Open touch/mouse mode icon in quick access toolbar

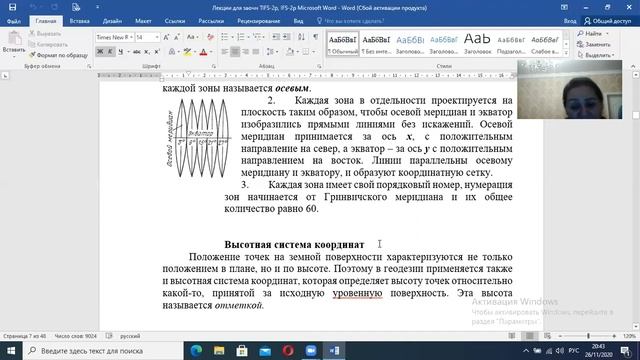pos(76,7)
